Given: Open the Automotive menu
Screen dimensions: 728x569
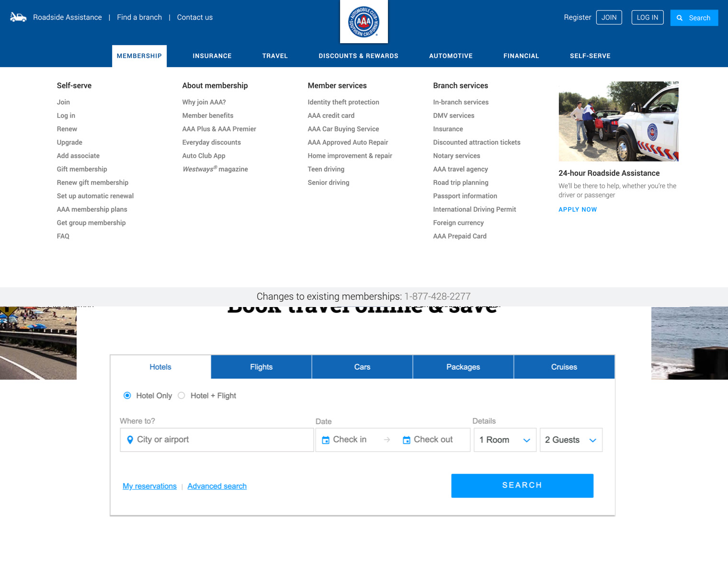Looking at the screenshot, I should tap(451, 56).
